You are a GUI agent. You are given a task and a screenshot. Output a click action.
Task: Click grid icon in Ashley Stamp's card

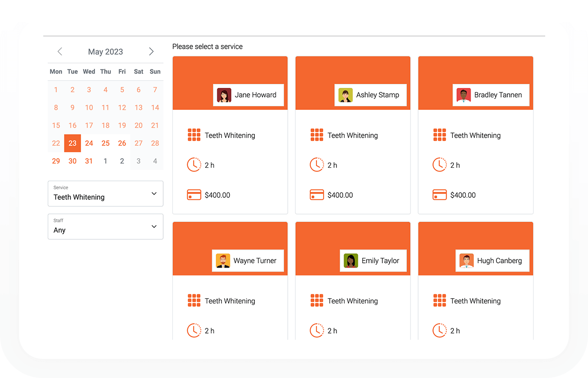click(x=317, y=135)
